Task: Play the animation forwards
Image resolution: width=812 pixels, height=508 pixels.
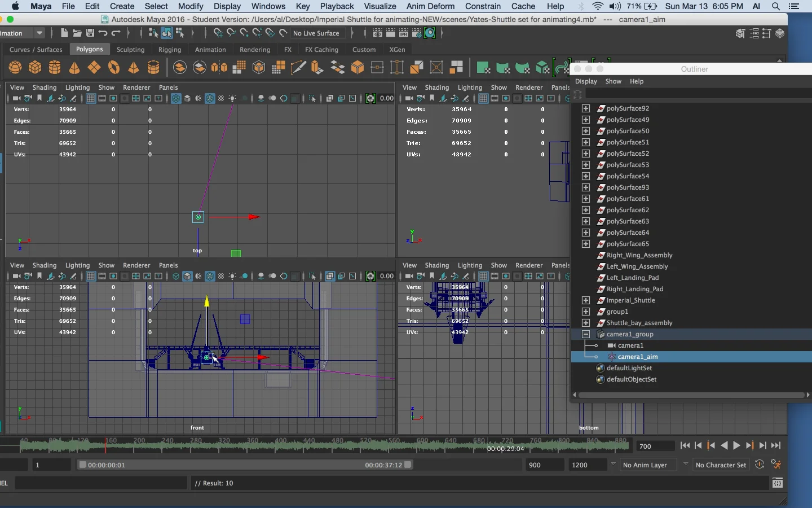Action: pos(737,446)
